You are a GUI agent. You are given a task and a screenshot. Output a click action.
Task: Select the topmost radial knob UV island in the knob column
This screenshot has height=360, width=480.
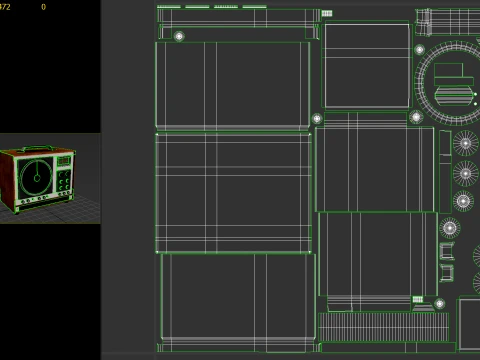pyautogui.click(x=465, y=143)
